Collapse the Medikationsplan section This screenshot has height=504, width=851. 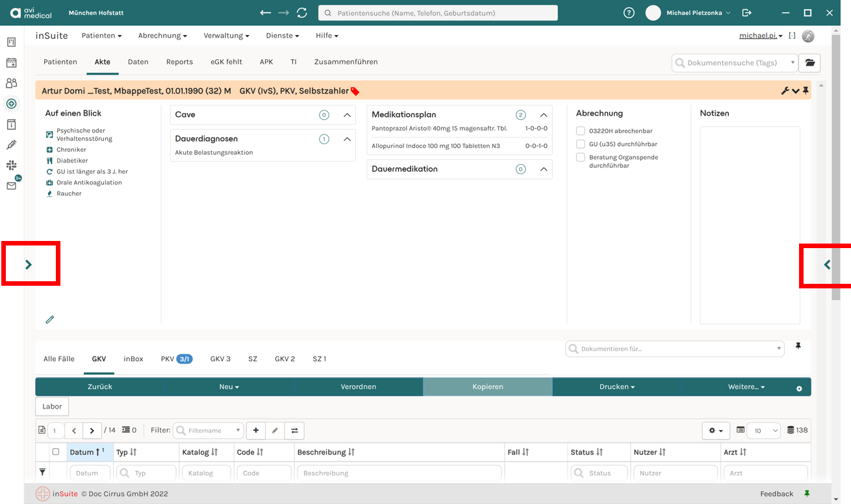[x=544, y=115]
